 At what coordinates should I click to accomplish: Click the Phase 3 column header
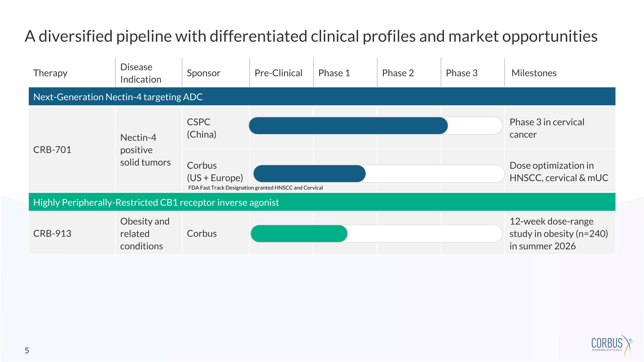pos(462,73)
